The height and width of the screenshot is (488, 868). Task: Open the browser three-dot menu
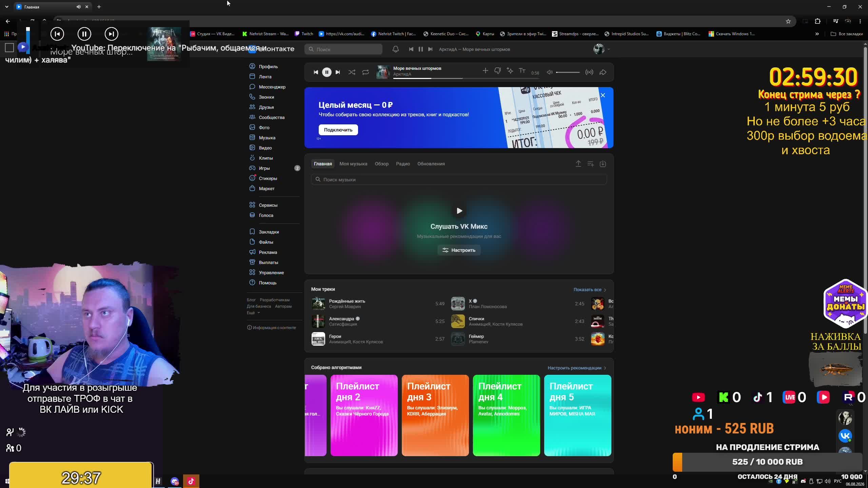(860, 21)
